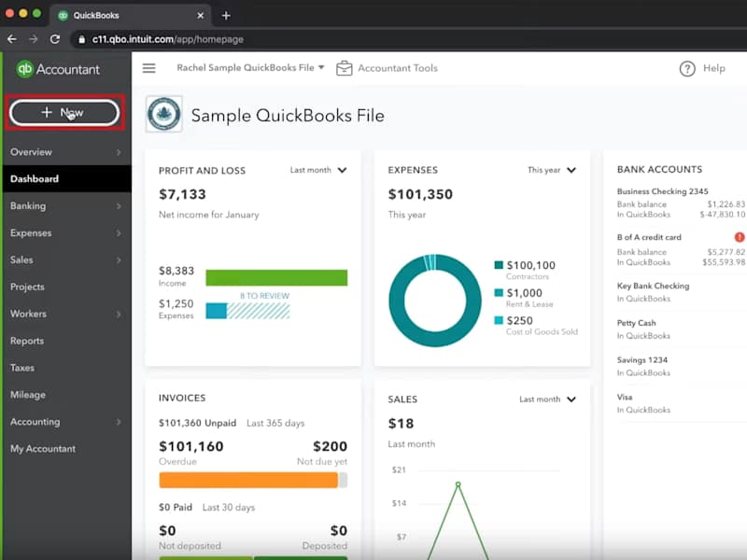Image resolution: width=747 pixels, height=560 pixels.
Task: Reload the page with the refresh icon
Action: (55, 39)
